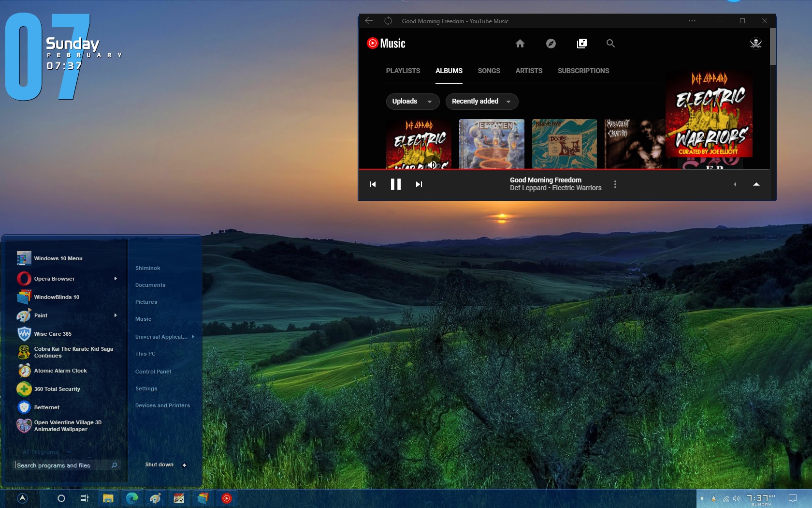The width and height of the screenshot is (812, 508).
Task: Open the pirate skull account avatar
Action: [755, 44]
